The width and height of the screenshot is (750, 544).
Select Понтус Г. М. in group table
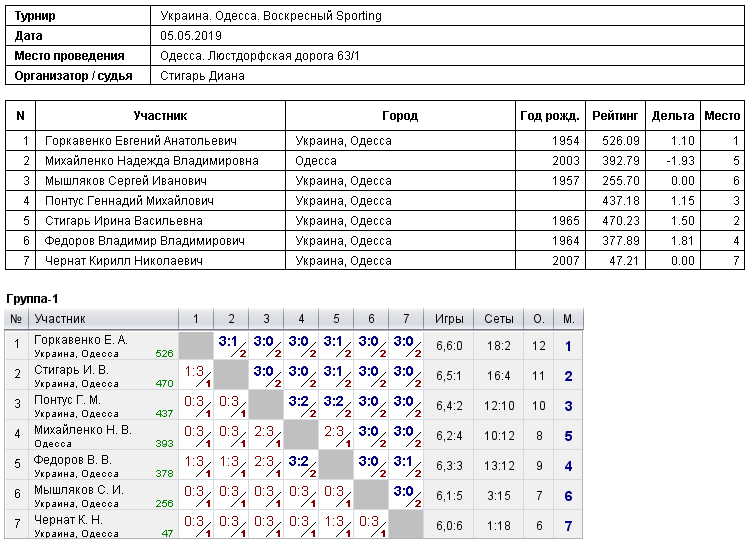tap(67, 400)
